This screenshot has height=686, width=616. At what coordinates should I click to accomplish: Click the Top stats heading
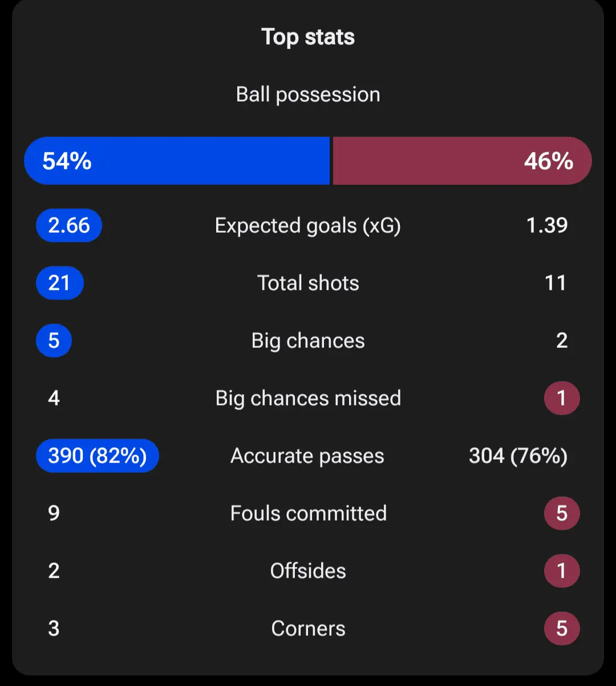(x=308, y=37)
